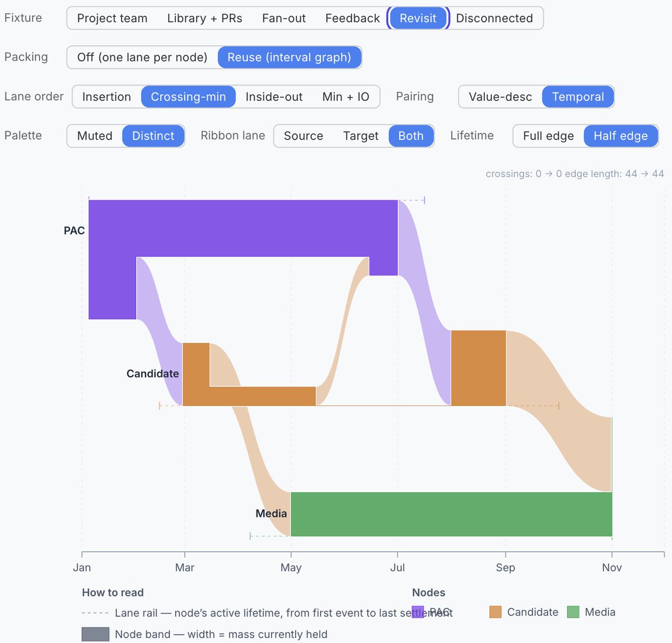Click the Candidate node label
The image size is (672, 643).
(x=152, y=374)
